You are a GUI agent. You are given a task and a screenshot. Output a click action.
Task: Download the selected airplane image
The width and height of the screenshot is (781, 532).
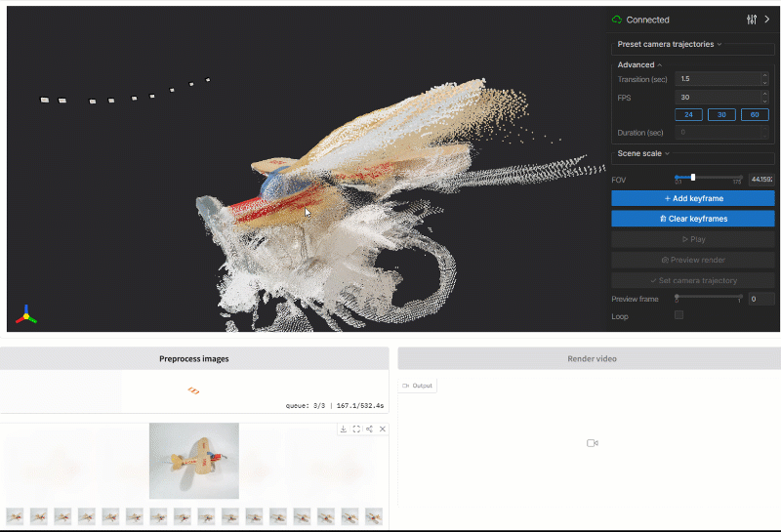(x=344, y=430)
